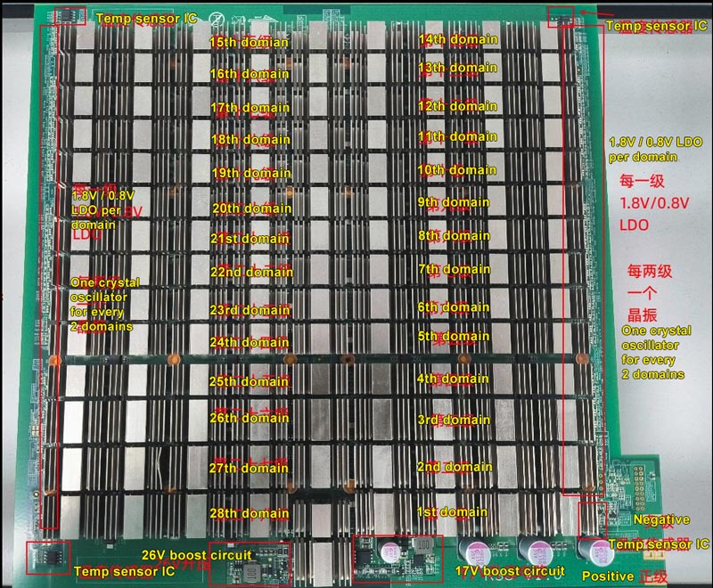This screenshot has width=713, height=588.
Task: Click the "22nd domain" annotation
Action: coord(249,273)
